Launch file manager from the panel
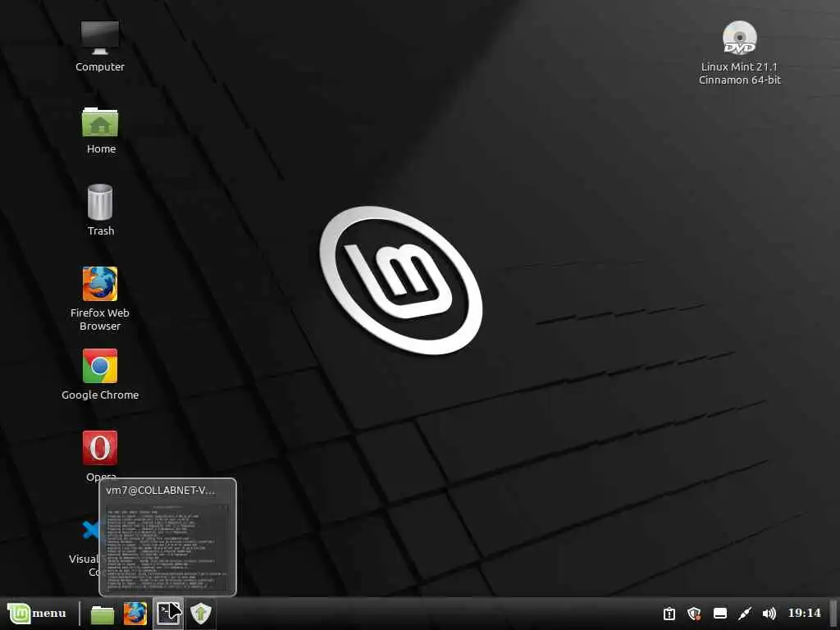Image resolution: width=840 pixels, height=630 pixels. click(x=102, y=614)
